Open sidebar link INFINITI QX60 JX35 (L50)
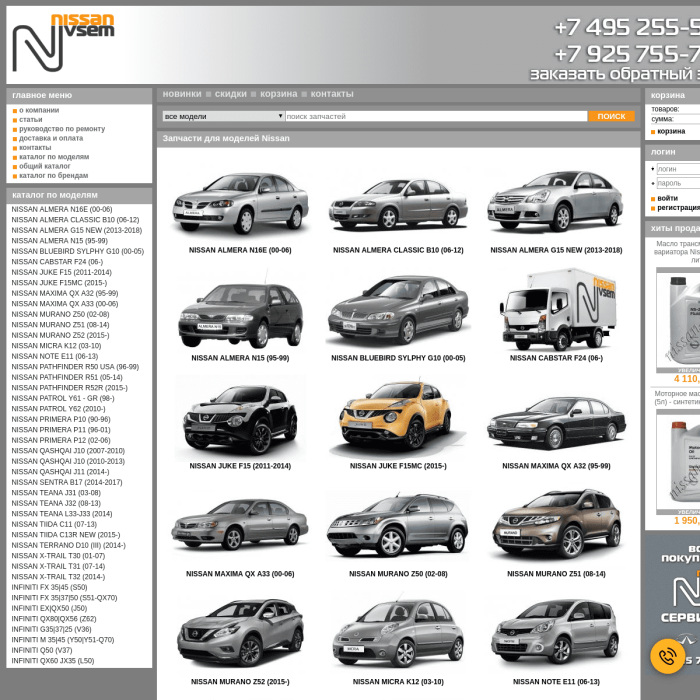The width and height of the screenshot is (700, 700). [x=53, y=661]
